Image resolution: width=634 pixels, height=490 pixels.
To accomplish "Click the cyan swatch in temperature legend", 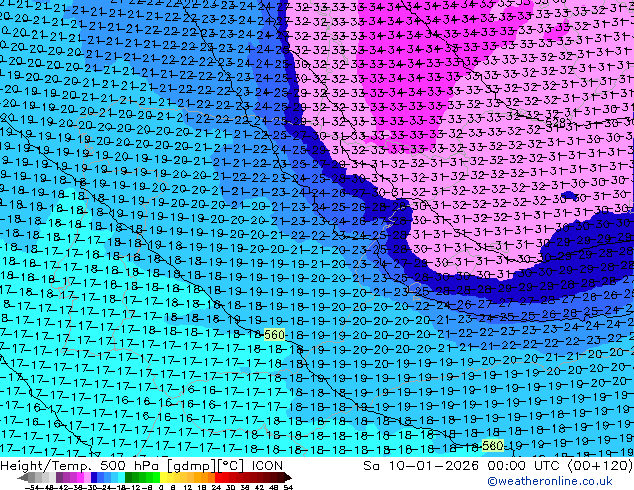I will pos(121,477).
